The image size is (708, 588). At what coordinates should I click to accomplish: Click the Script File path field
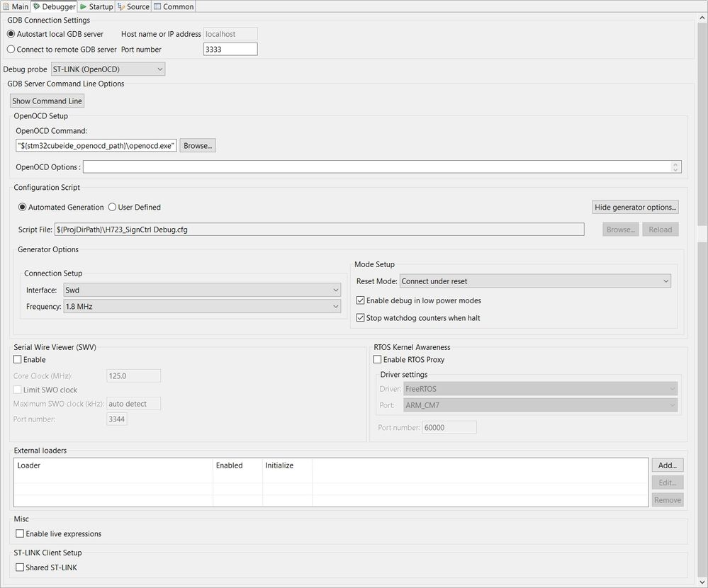pos(319,230)
